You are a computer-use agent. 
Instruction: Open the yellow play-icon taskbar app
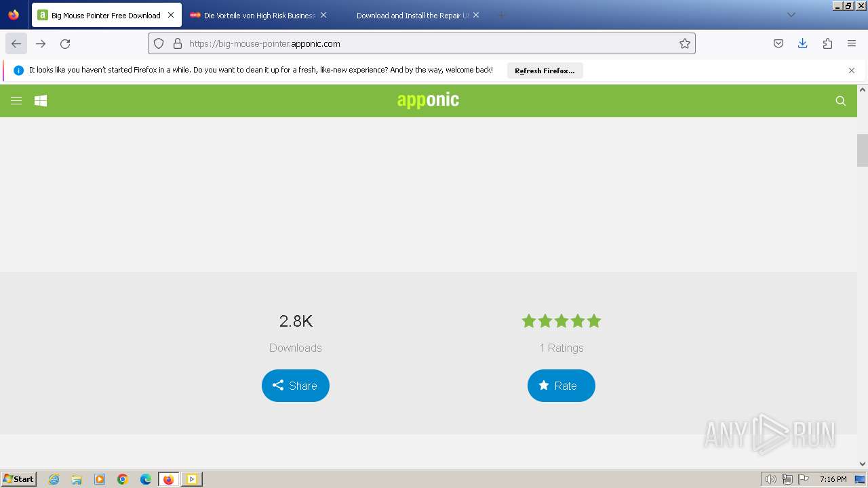pos(192,479)
